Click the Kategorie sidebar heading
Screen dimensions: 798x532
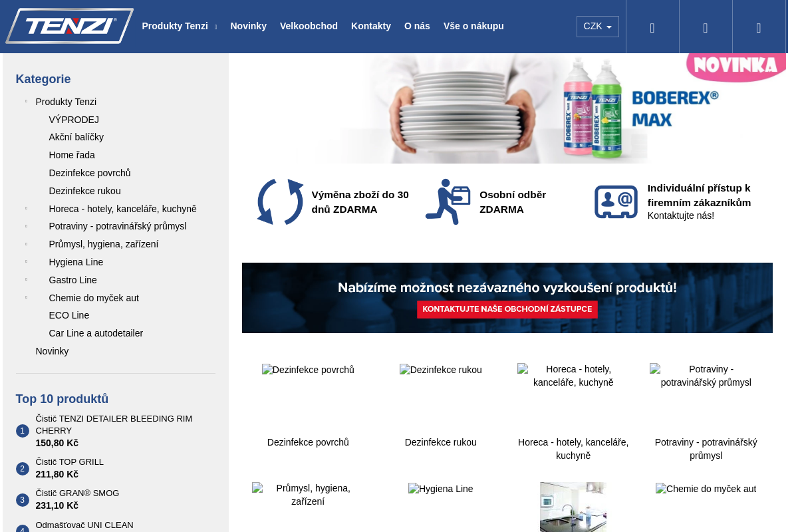[43, 79]
